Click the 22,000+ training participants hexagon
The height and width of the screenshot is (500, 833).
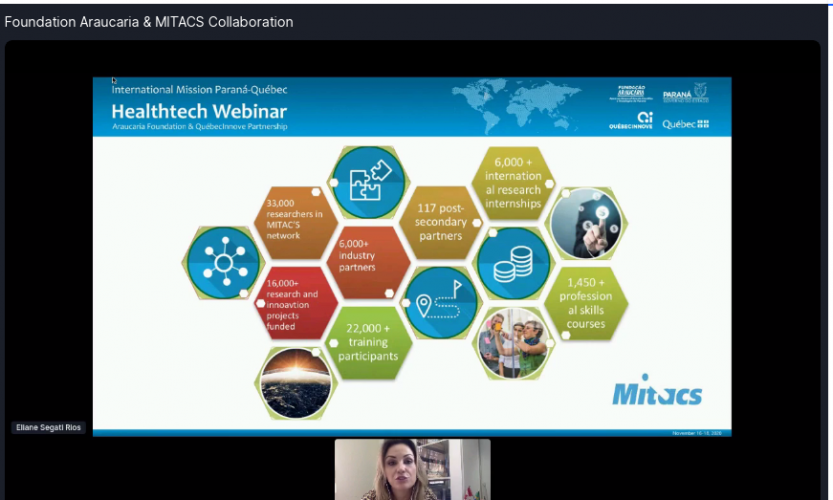(x=369, y=343)
